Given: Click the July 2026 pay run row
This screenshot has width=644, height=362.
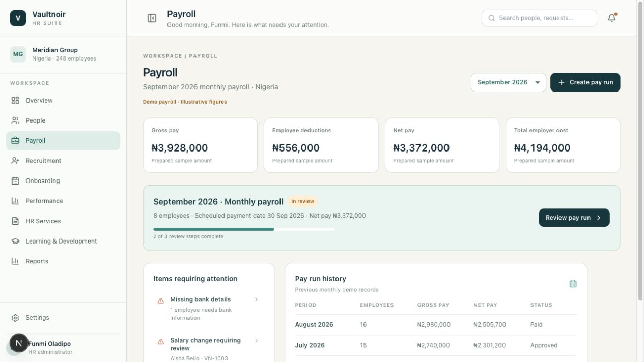Looking at the screenshot, I should click(436, 345).
